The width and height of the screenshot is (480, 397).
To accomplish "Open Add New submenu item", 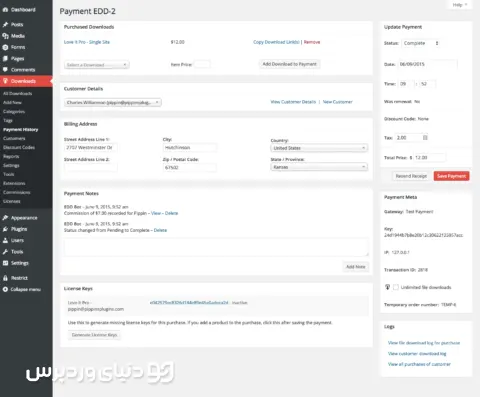I will [x=12, y=102].
